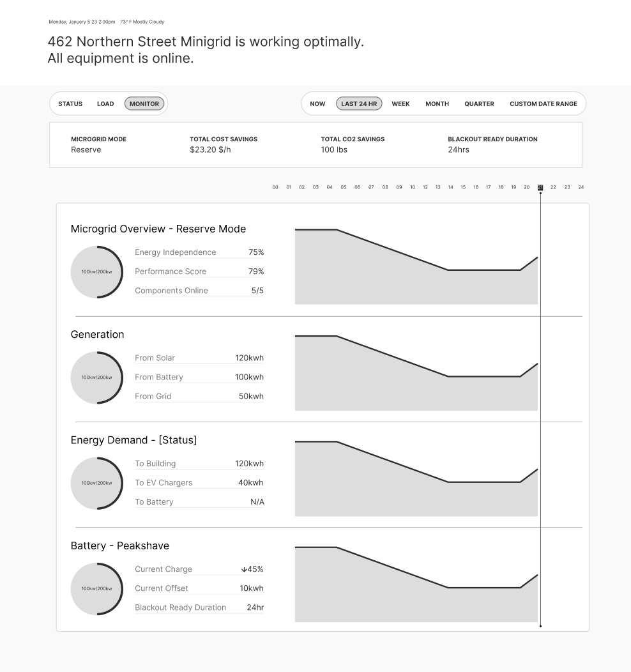Open the CUSTOM DATE RANGE picker
The image size is (631, 672).
[543, 103]
